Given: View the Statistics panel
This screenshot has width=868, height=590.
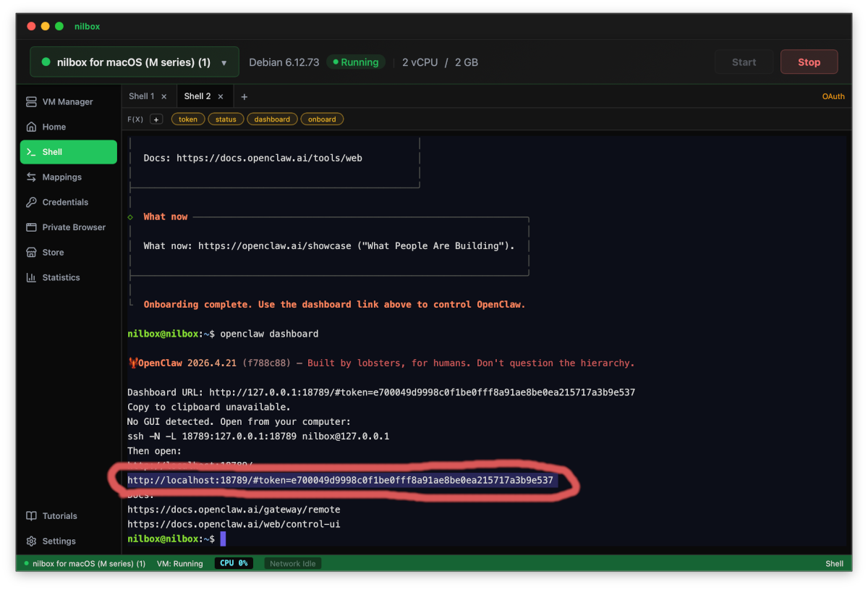Looking at the screenshot, I should [x=61, y=277].
